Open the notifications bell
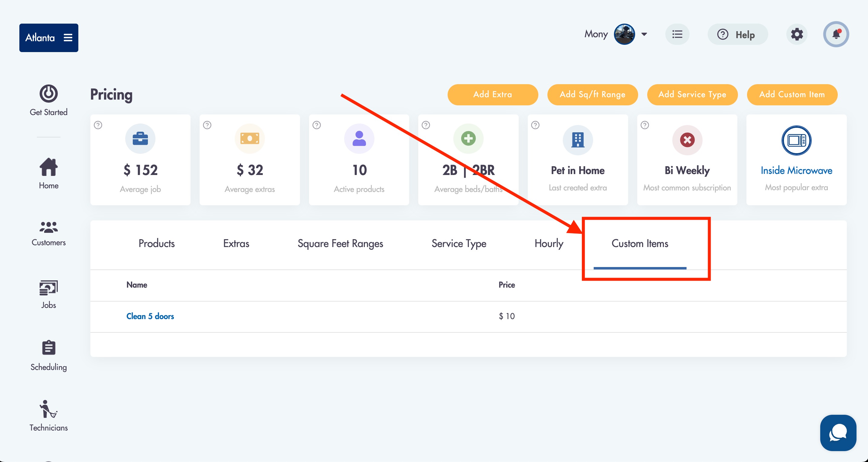The height and width of the screenshot is (462, 868). pos(836,35)
